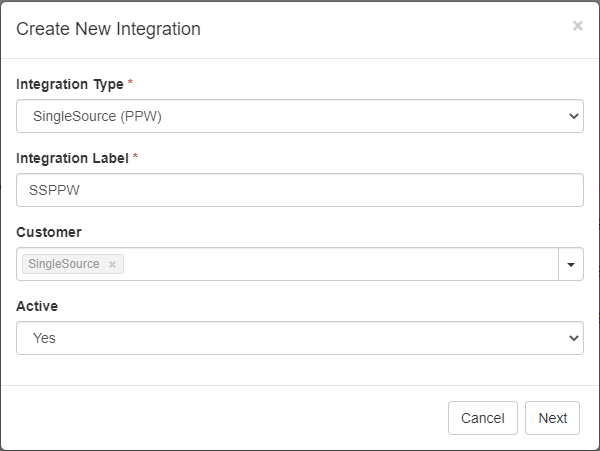Click the Integration Type field label
The height and width of the screenshot is (451, 600).
tap(69, 84)
